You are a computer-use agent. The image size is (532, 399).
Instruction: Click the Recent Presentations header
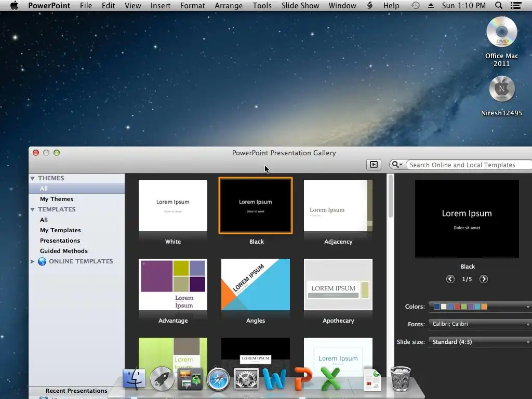click(x=76, y=391)
